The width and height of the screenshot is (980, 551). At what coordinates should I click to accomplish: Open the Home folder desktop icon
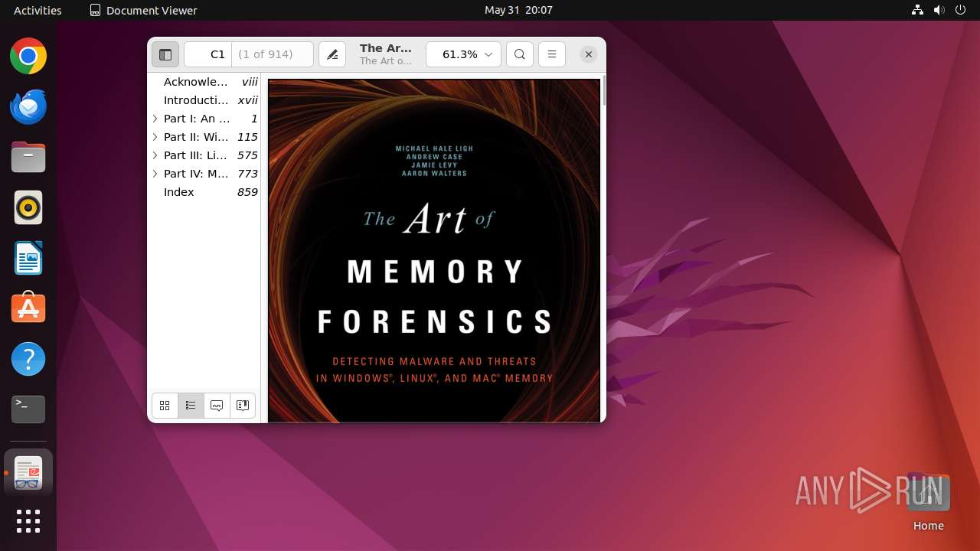pos(928,503)
